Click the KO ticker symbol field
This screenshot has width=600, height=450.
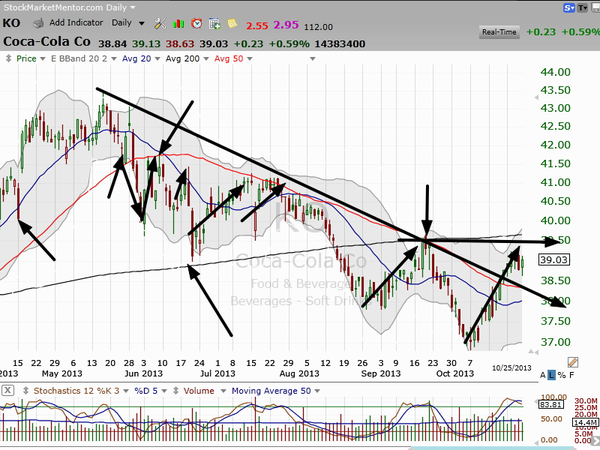pos(11,23)
